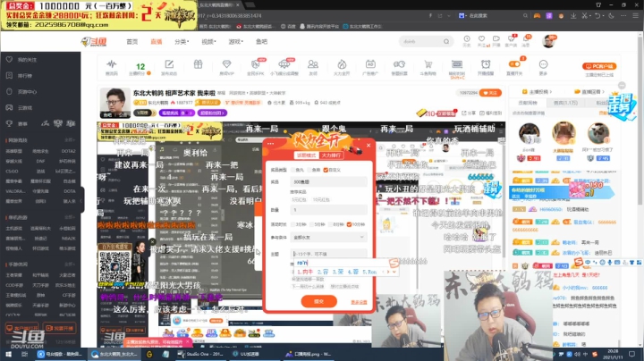This screenshot has width=644, height=361.
Task: Open 更多设置 link in dialog
Action: [x=359, y=302]
